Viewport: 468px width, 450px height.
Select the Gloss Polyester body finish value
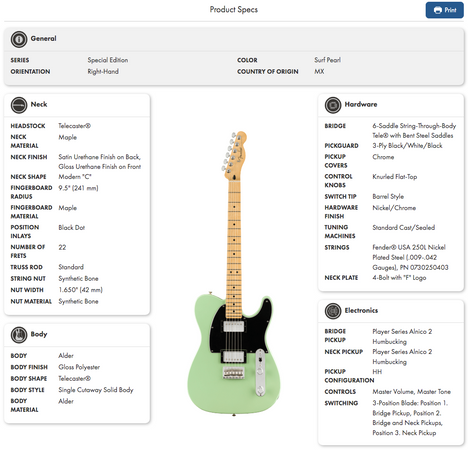click(x=79, y=367)
